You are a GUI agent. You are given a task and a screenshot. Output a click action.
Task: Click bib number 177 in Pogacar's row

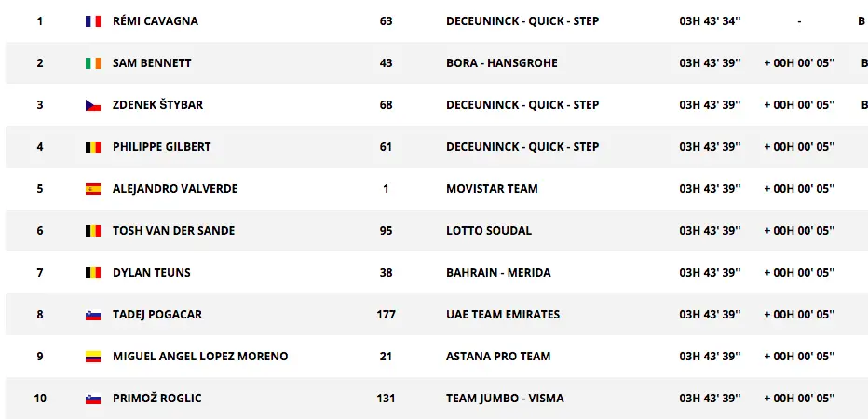(386, 315)
